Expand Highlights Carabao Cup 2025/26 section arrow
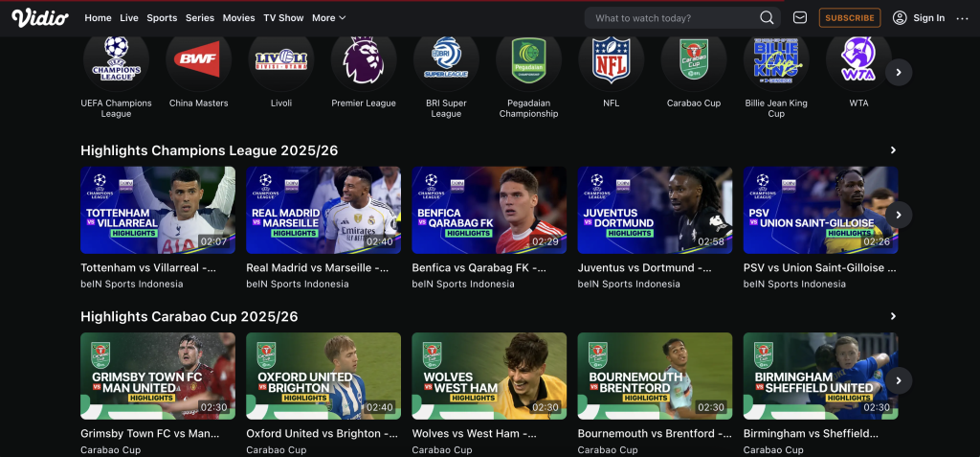 [893, 316]
